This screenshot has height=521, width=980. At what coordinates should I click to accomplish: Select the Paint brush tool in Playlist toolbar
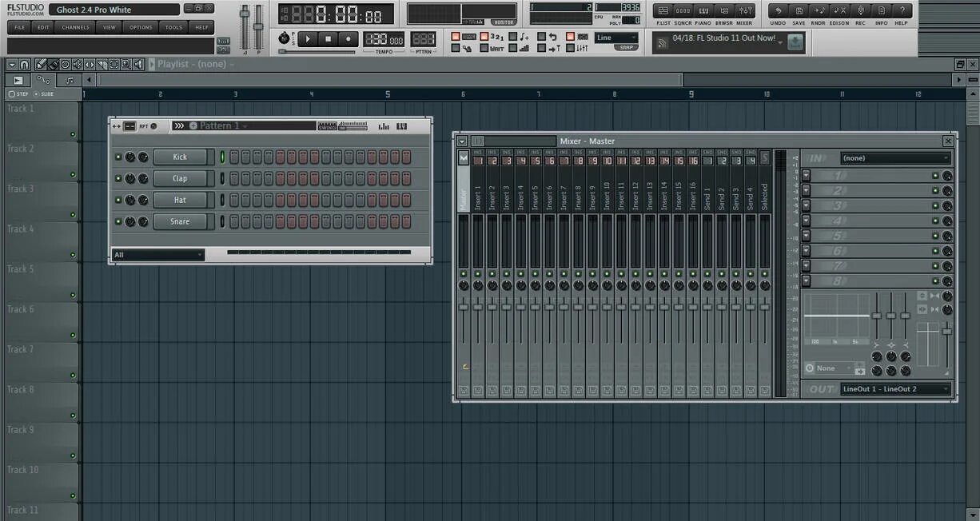[x=53, y=64]
